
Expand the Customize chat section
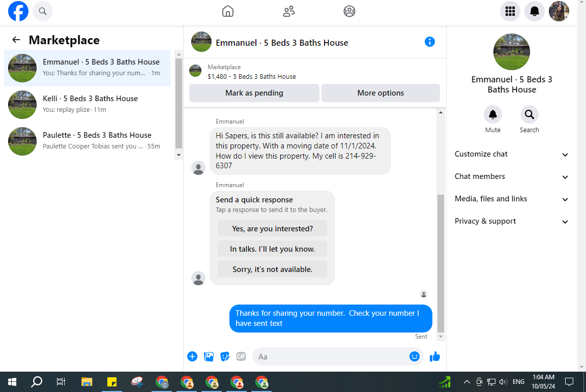pyautogui.click(x=511, y=155)
